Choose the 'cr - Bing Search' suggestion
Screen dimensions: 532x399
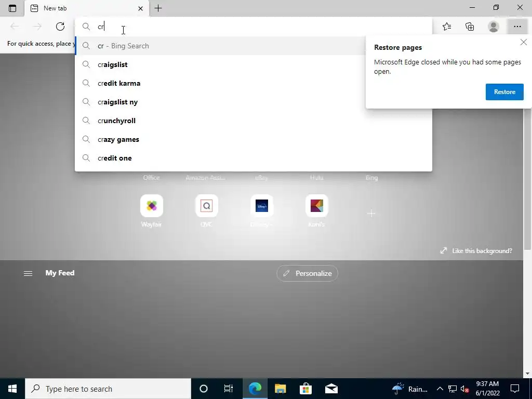click(220, 46)
